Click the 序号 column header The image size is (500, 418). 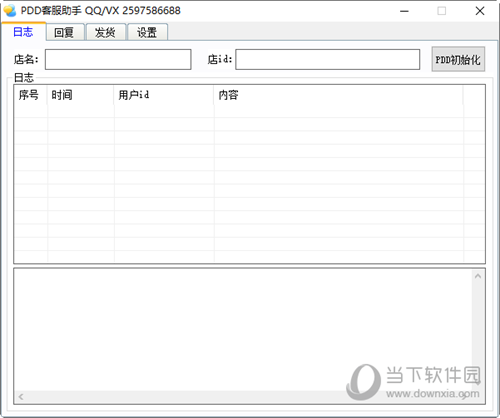pyautogui.click(x=31, y=95)
